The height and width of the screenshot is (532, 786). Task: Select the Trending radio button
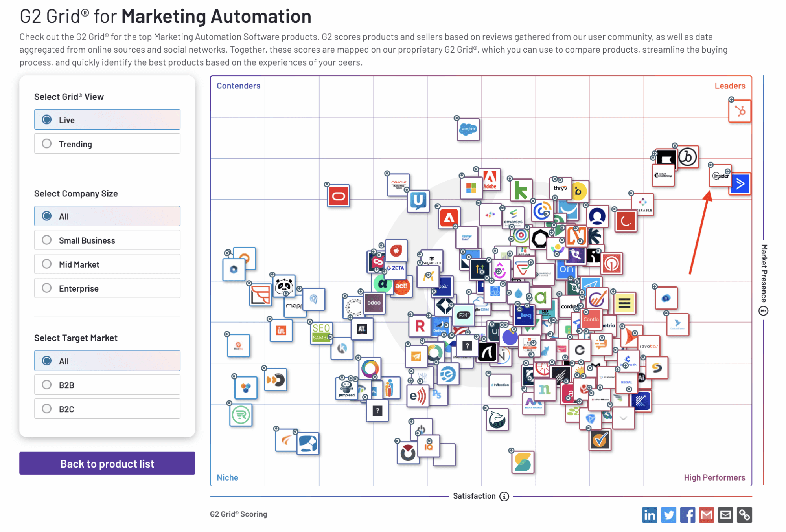click(47, 144)
